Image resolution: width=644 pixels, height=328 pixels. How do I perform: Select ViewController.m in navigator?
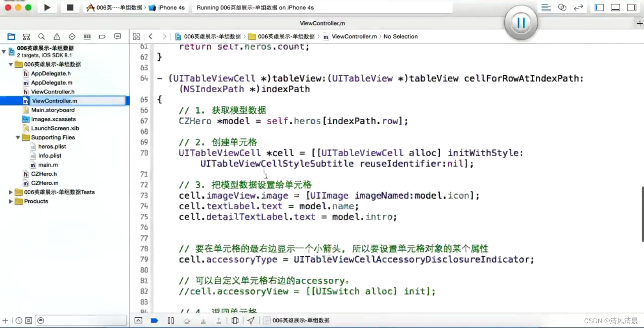pos(54,101)
